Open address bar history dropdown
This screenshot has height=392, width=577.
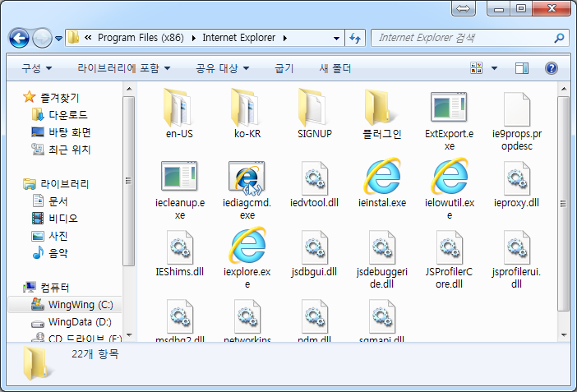tap(336, 38)
